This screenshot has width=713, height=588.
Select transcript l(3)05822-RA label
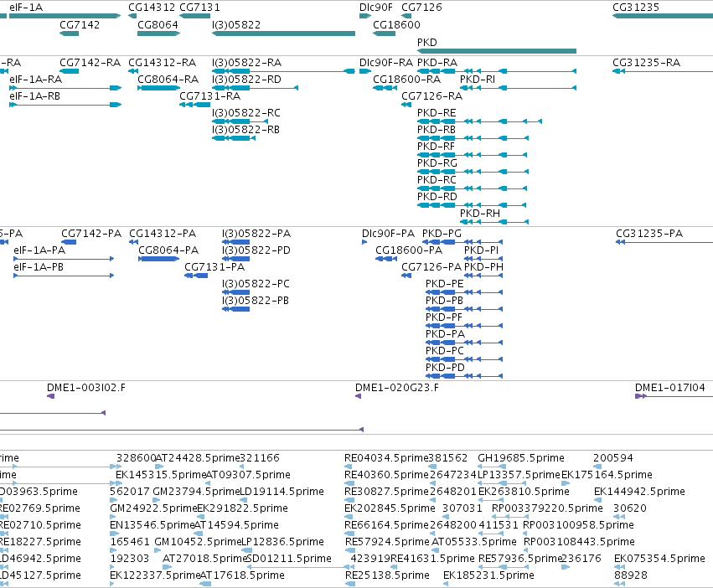point(247,63)
